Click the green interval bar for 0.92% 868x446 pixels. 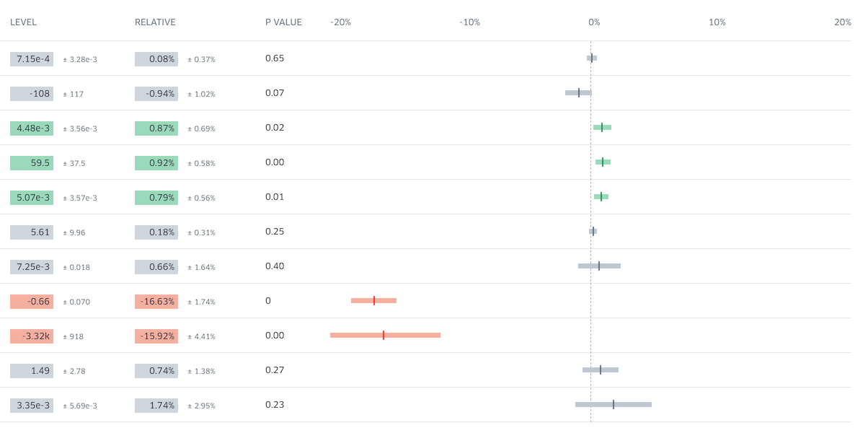[603, 162]
